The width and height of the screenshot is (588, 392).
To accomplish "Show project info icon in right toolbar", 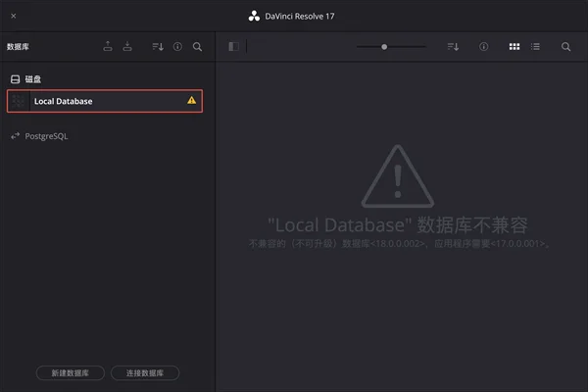I will tap(484, 46).
